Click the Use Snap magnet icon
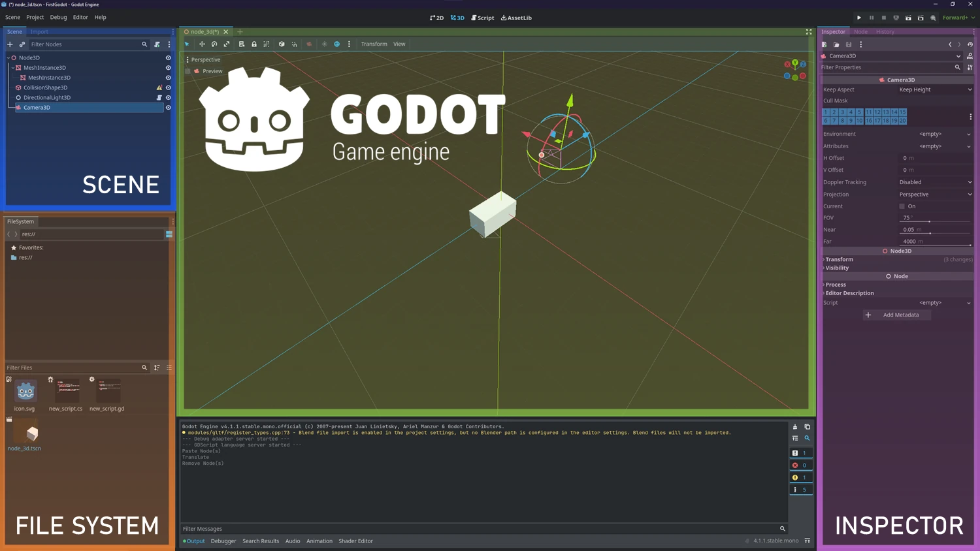Image resolution: width=980 pixels, height=551 pixels. (295, 44)
